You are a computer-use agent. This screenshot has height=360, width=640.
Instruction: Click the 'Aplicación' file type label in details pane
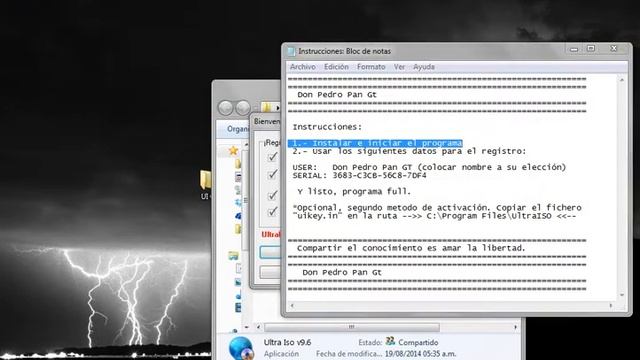(281, 354)
